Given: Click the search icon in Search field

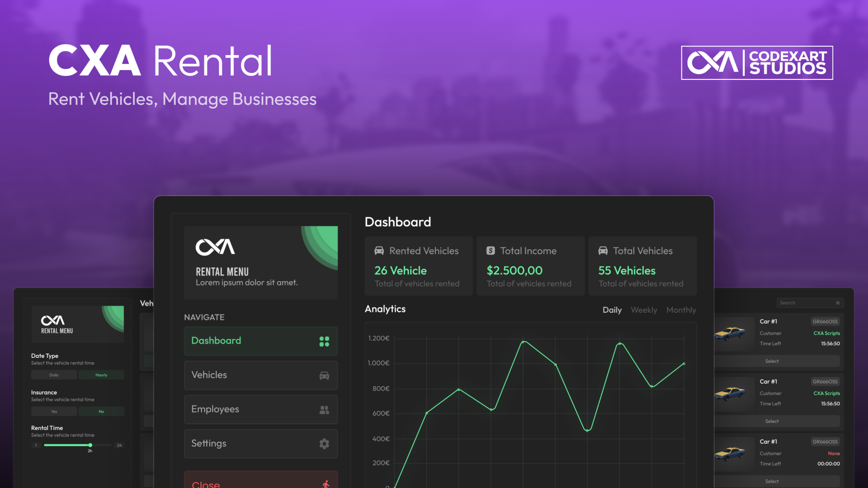Looking at the screenshot, I should click(838, 303).
